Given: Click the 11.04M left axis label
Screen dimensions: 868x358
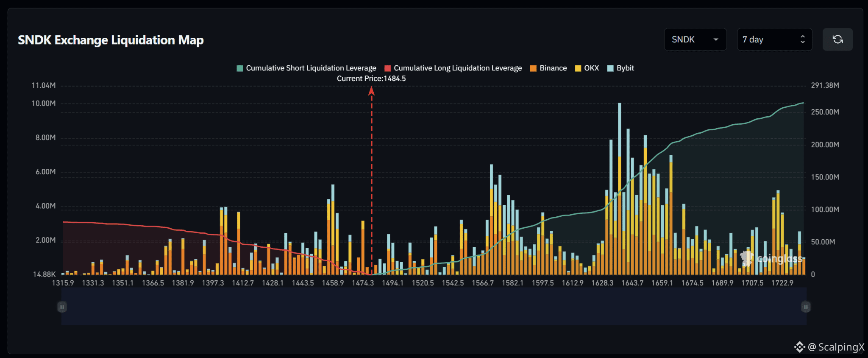Looking at the screenshot, I should click(44, 85).
